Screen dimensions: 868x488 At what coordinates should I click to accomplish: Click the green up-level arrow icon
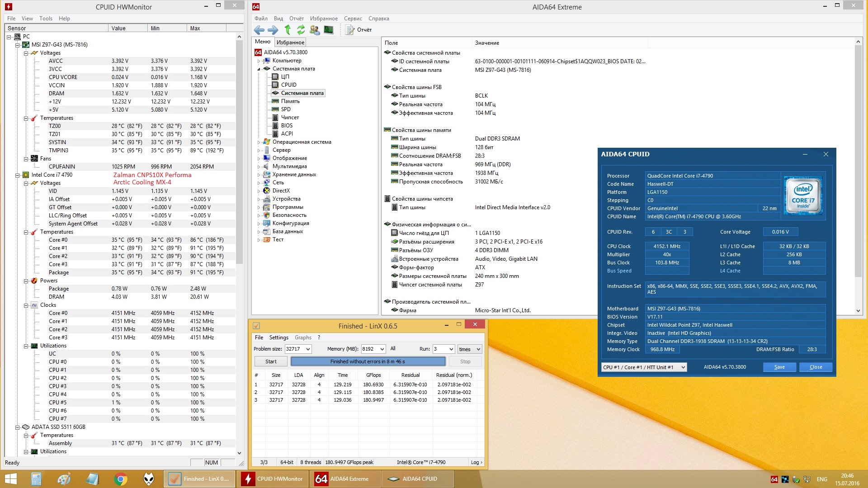tap(288, 30)
